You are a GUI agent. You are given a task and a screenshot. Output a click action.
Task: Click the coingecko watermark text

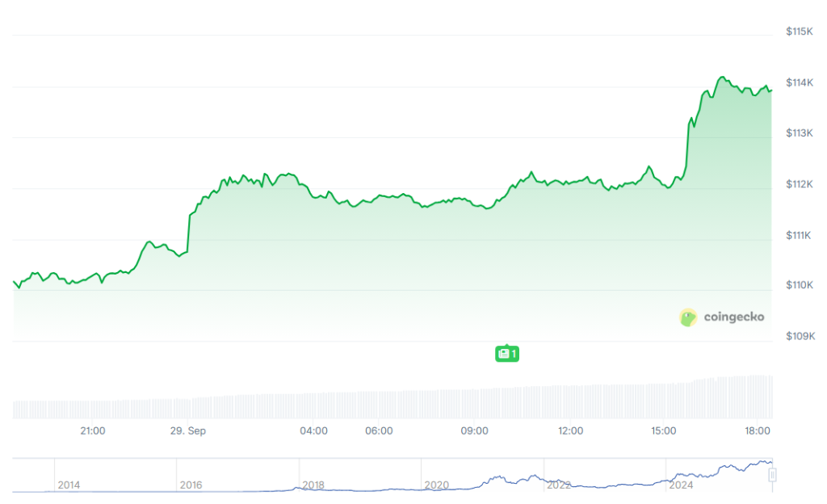coord(733,317)
